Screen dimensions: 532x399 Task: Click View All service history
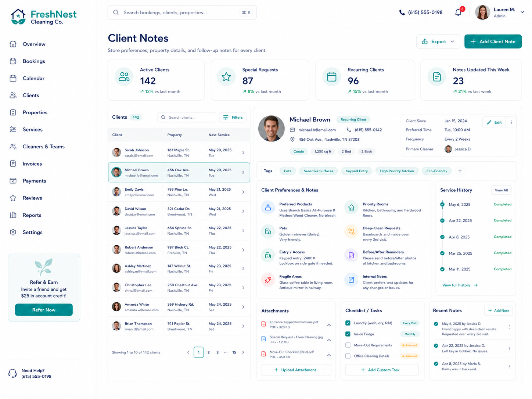(501, 190)
